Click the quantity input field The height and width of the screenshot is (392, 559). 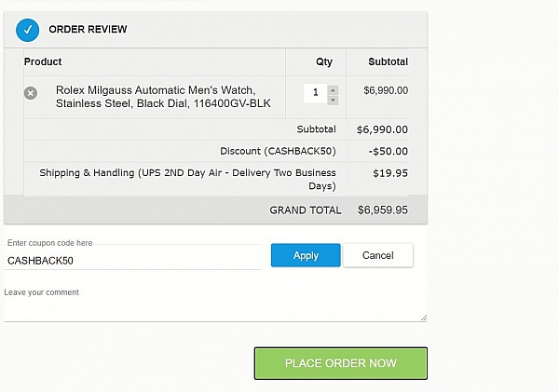(315, 93)
